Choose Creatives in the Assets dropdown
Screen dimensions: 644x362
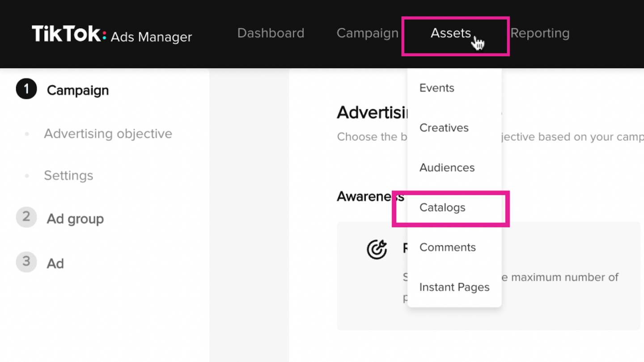coord(444,128)
